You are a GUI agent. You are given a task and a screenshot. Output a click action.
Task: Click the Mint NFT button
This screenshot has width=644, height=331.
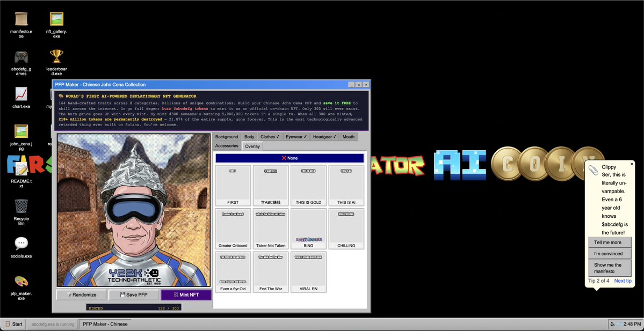186,295
